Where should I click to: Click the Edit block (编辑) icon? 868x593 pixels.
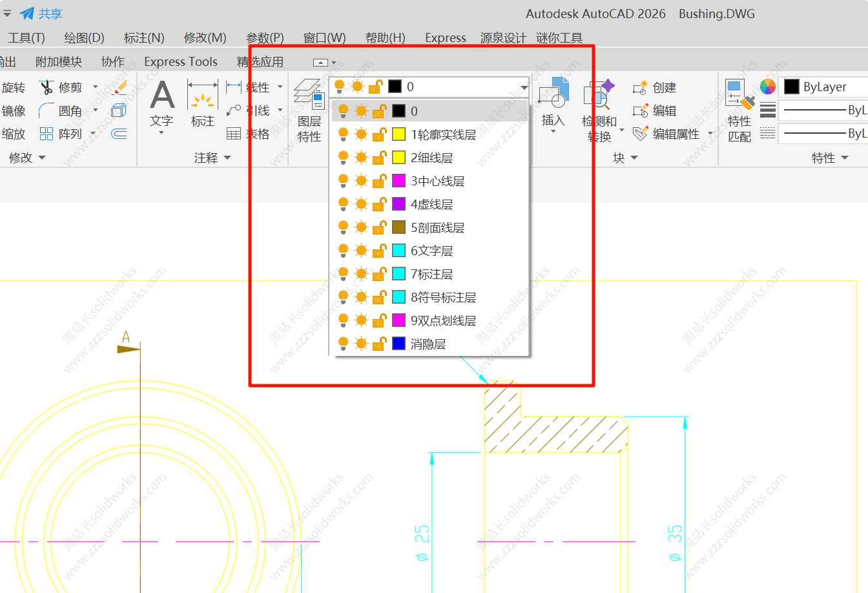coord(640,110)
